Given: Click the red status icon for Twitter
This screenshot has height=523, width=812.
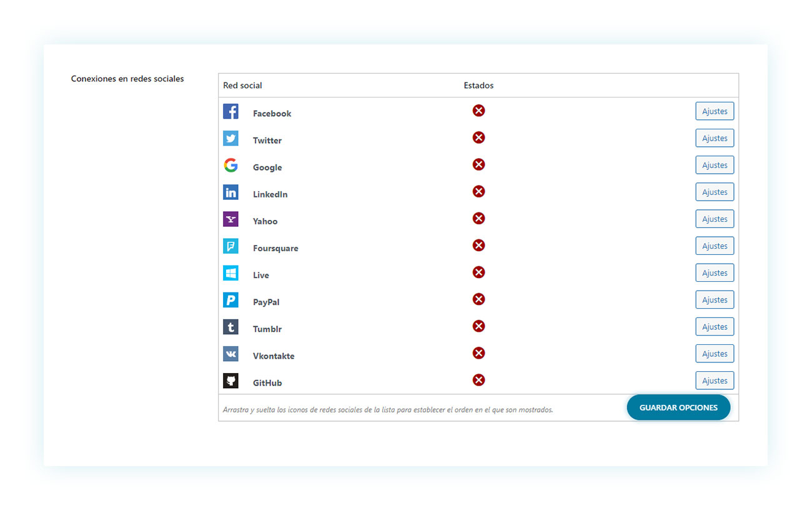Looking at the screenshot, I should pyautogui.click(x=478, y=137).
